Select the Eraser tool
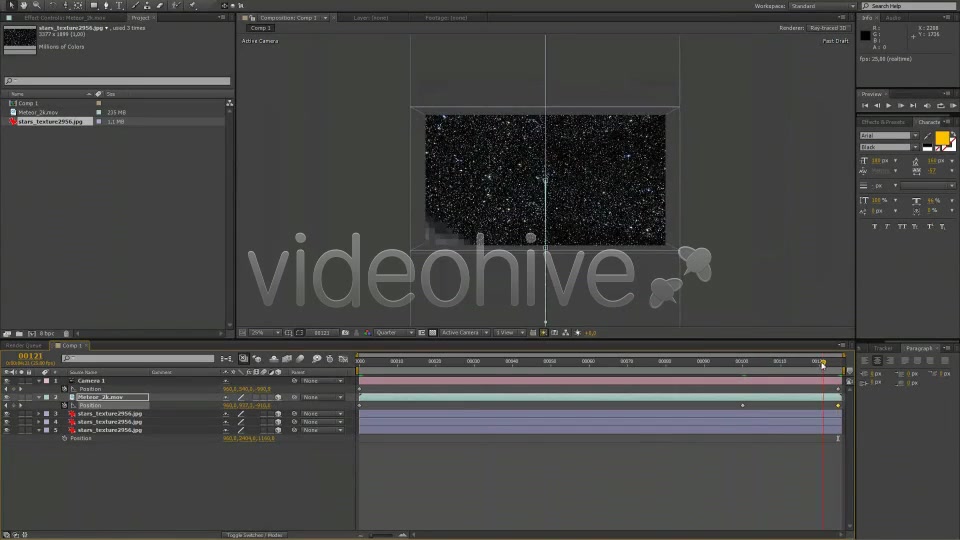Screen dimensions: 960x540 (x=160, y=6)
